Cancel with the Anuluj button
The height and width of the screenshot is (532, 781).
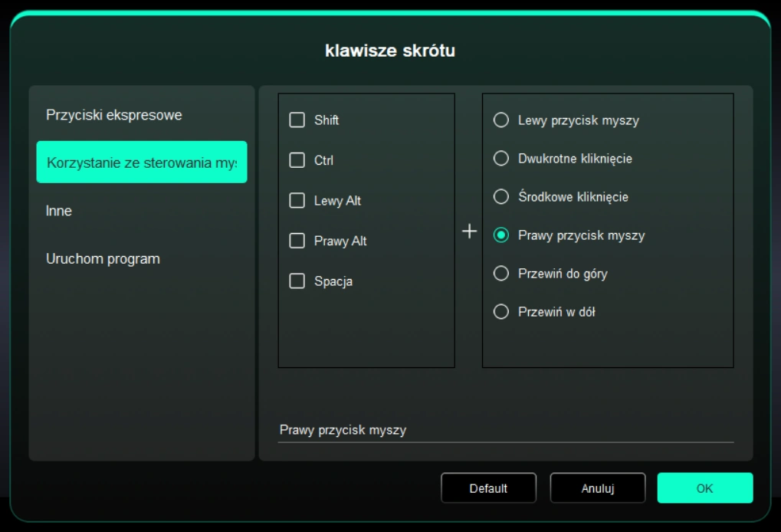(598, 488)
